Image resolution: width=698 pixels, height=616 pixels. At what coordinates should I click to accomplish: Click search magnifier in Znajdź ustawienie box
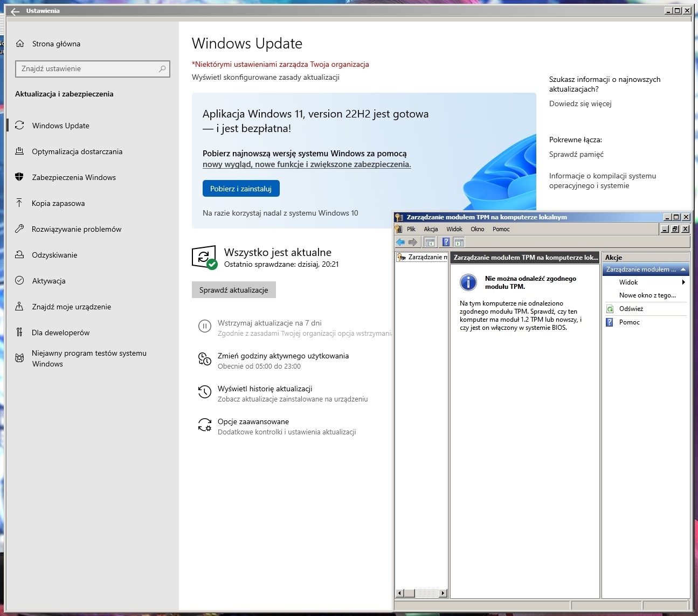point(162,69)
